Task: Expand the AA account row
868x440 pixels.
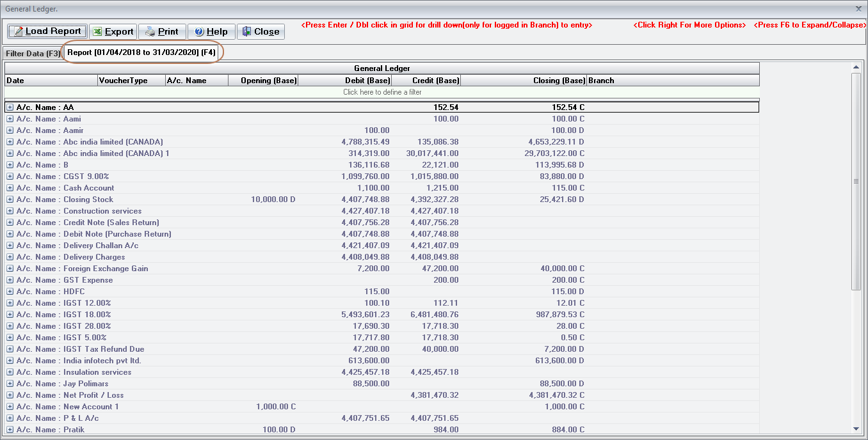Action: pos(10,107)
